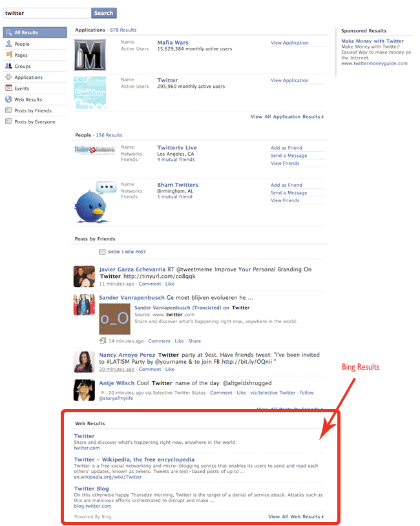The image size is (420, 526).
Task: Select Posts by Friends filter
Action: tap(35, 110)
